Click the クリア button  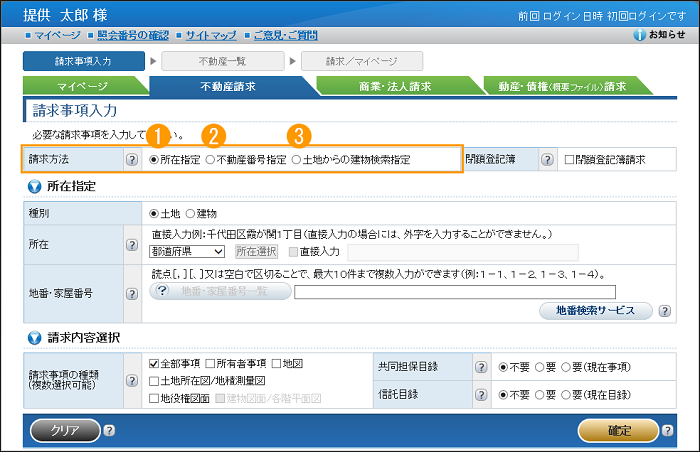65,431
